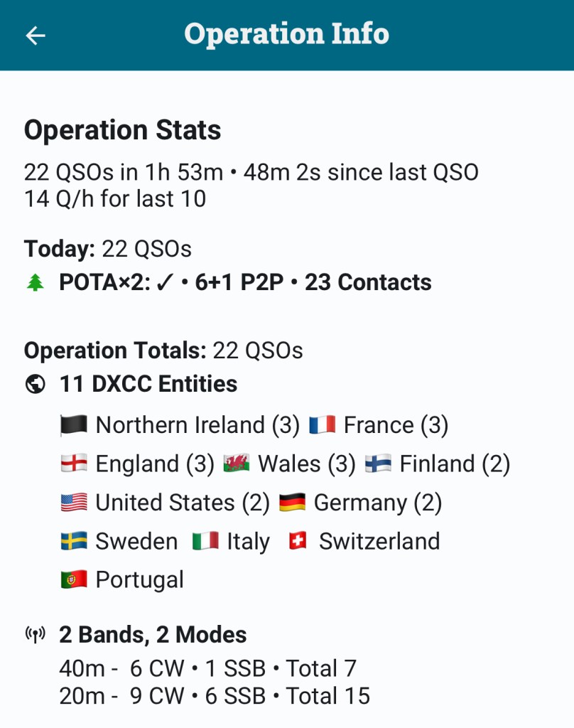
Task: Click the Portugal flag icon
Action: coord(74,579)
